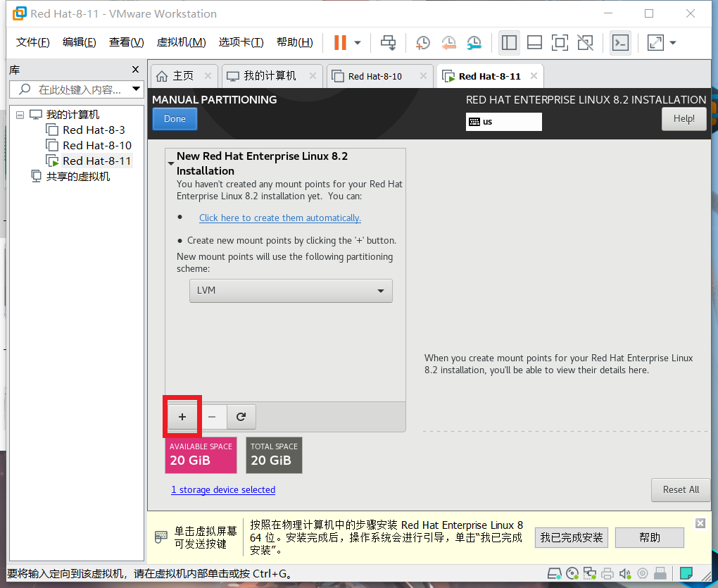Viewport: 718px width, 588px height.
Task: Open the 文件(F) menu
Action: pyautogui.click(x=32, y=42)
